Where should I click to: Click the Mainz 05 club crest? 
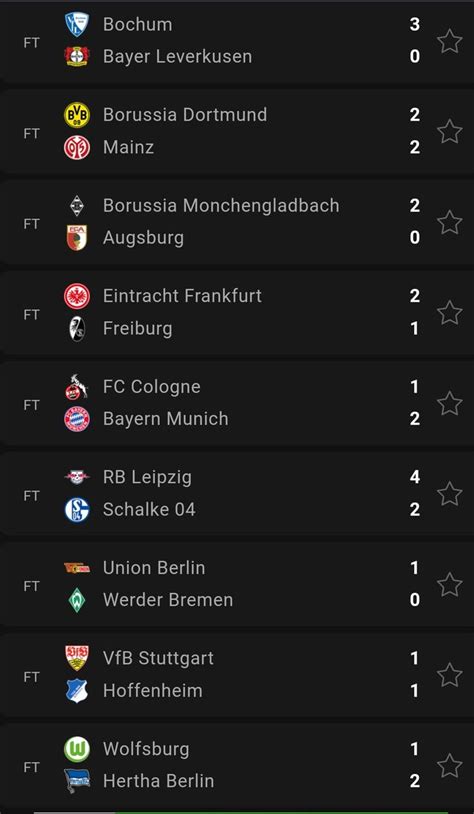coord(77,147)
